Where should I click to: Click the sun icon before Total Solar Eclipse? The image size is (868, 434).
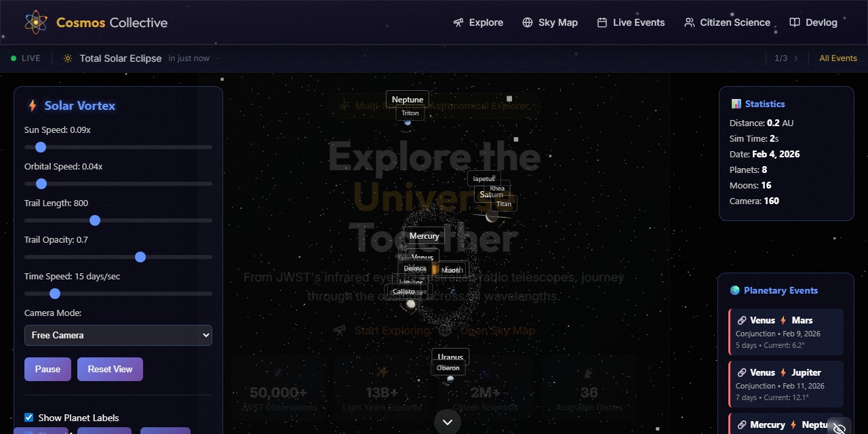click(68, 58)
